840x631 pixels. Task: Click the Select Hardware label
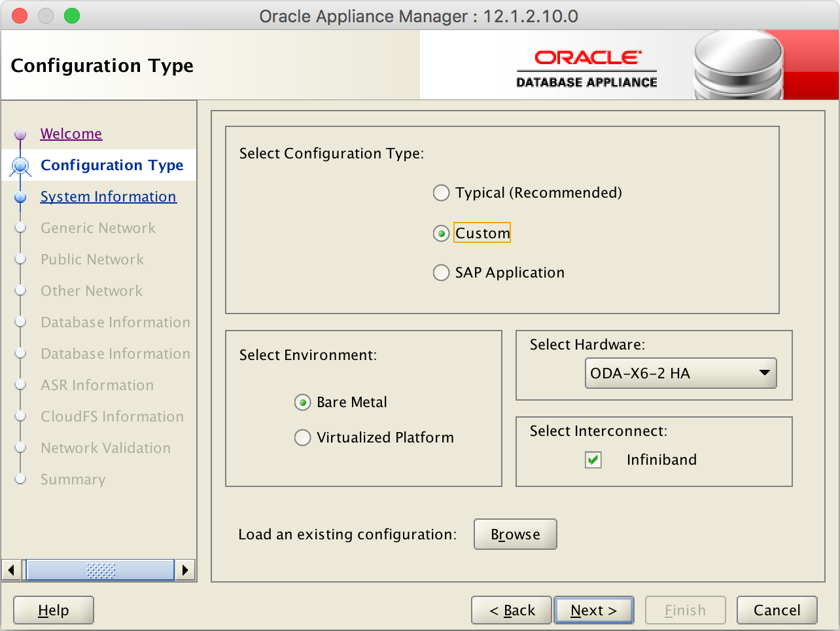coord(587,344)
